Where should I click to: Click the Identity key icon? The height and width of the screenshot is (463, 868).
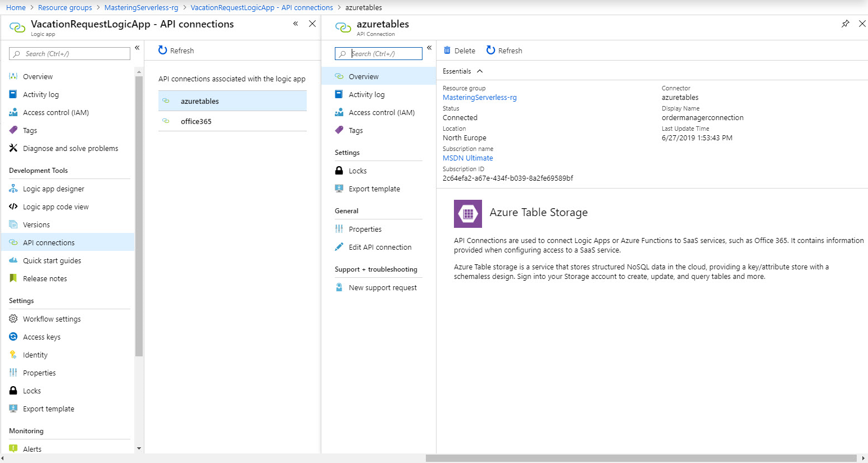click(x=13, y=355)
